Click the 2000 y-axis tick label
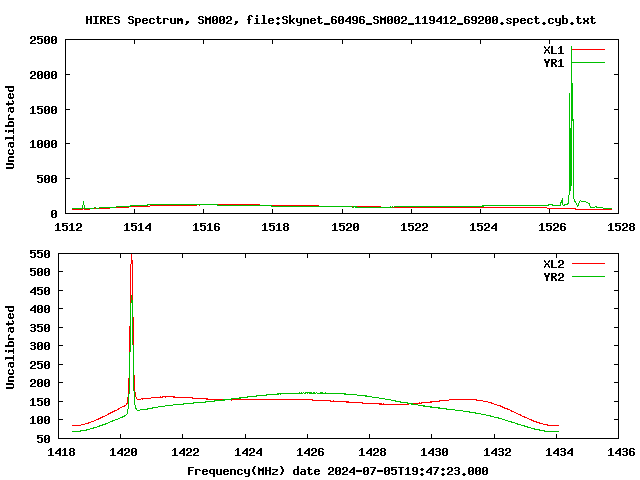640x480 pixels. [43, 75]
